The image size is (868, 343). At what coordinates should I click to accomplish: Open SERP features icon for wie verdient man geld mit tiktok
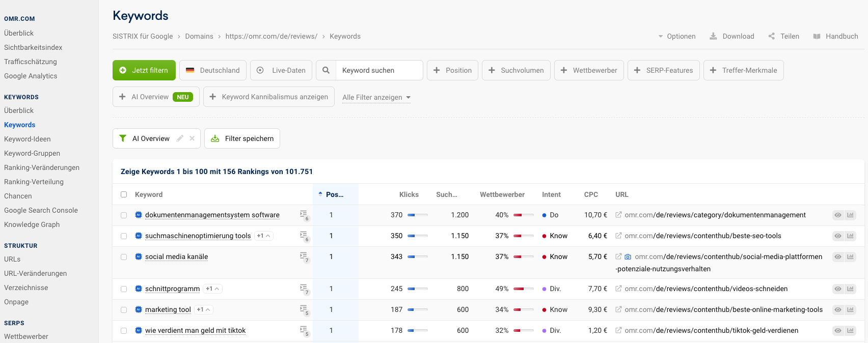click(304, 331)
